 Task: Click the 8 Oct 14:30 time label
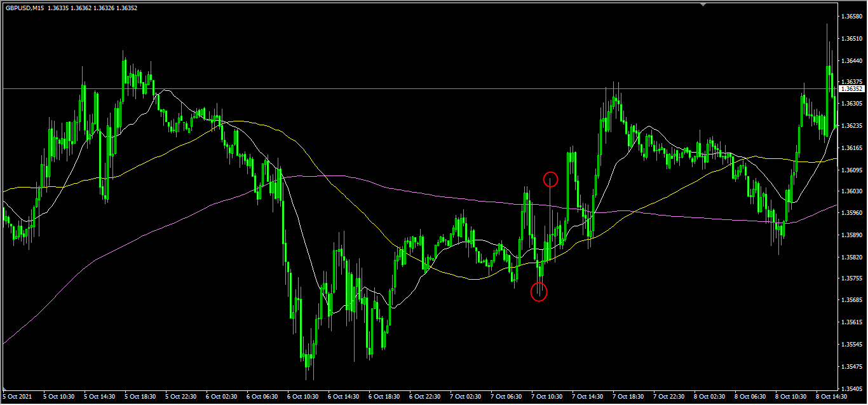832,396
